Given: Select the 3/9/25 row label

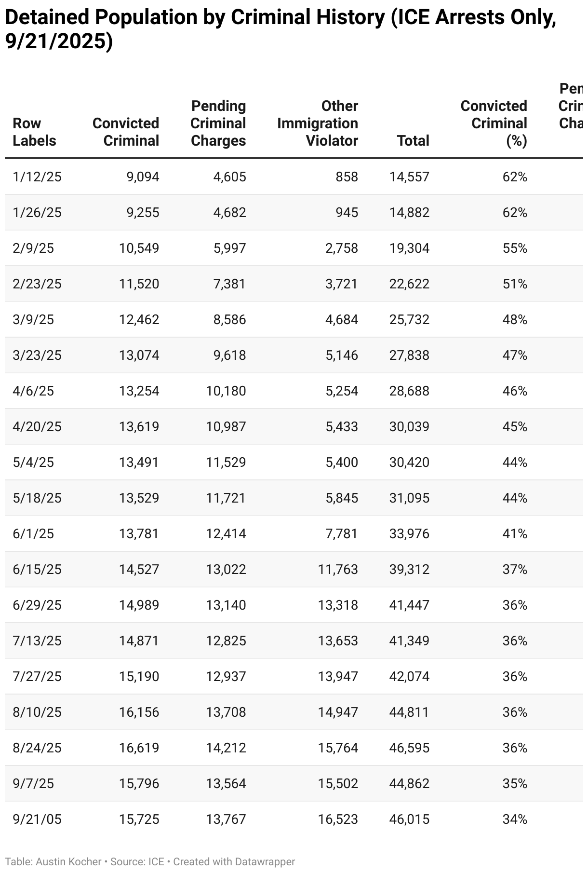Looking at the screenshot, I should click(x=33, y=320).
